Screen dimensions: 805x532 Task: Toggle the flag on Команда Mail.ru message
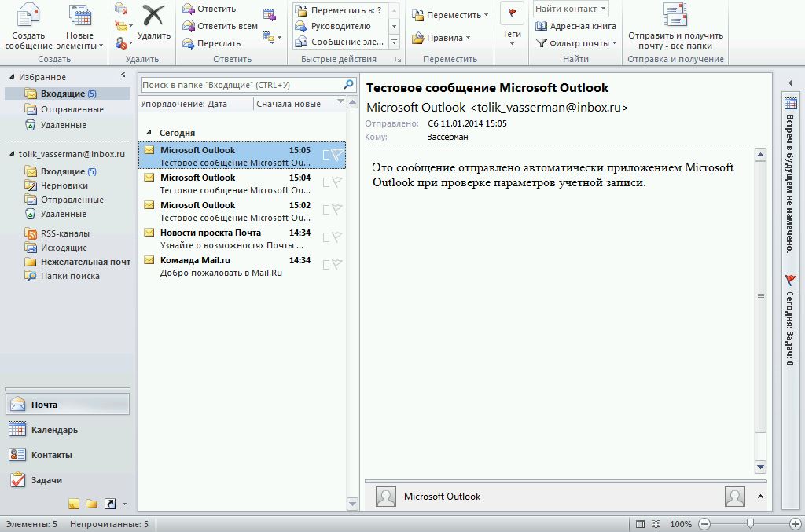tap(336, 265)
